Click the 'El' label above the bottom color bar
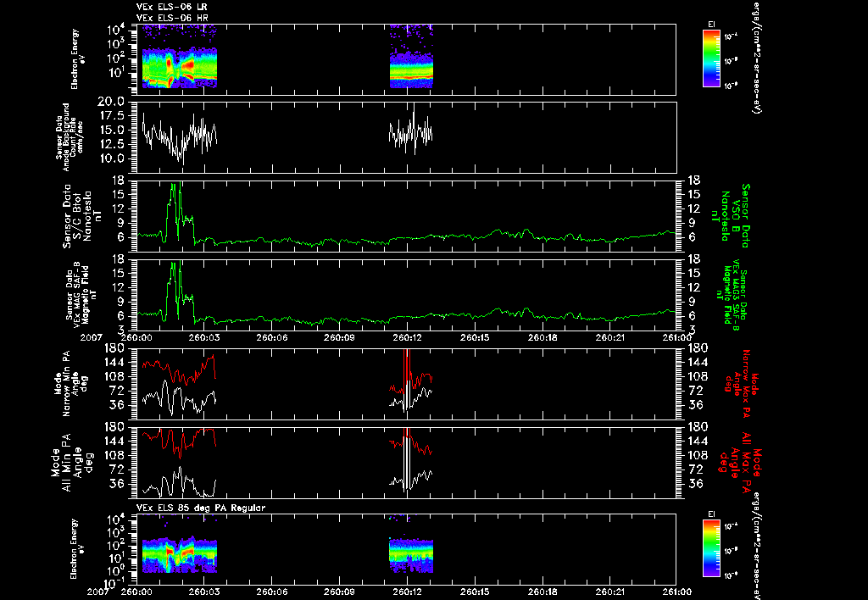The width and height of the screenshot is (868, 600). pyautogui.click(x=711, y=514)
